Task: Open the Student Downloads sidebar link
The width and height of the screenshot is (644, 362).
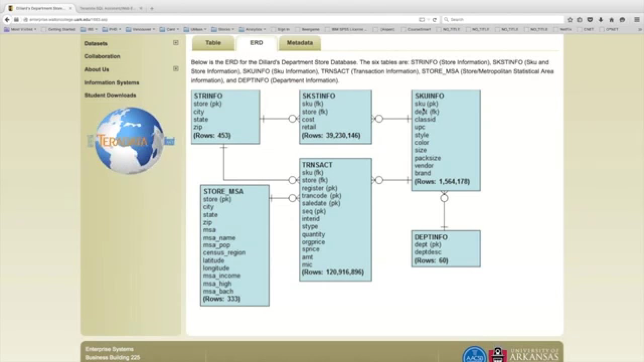Action: click(110, 95)
